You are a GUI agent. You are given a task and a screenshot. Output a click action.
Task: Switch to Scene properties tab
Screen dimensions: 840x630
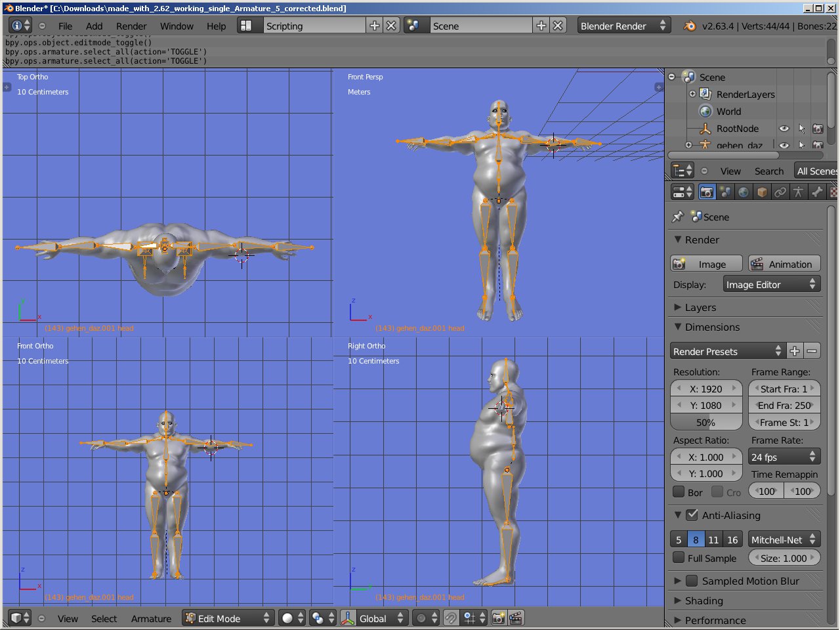[725, 192]
